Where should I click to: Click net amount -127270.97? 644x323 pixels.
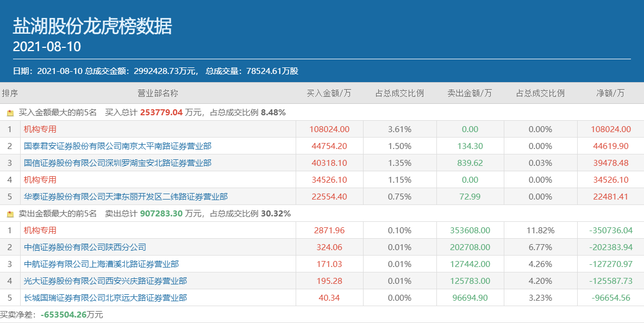pos(611,264)
